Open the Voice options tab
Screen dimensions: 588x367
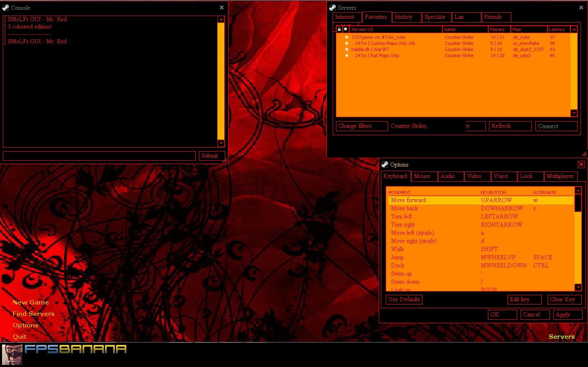click(501, 176)
